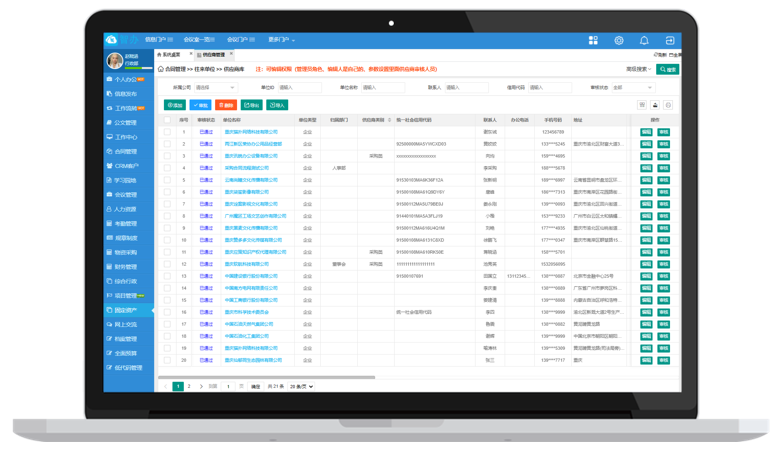Click the logout icon at top right
The image size is (780, 452).
click(670, 40)
